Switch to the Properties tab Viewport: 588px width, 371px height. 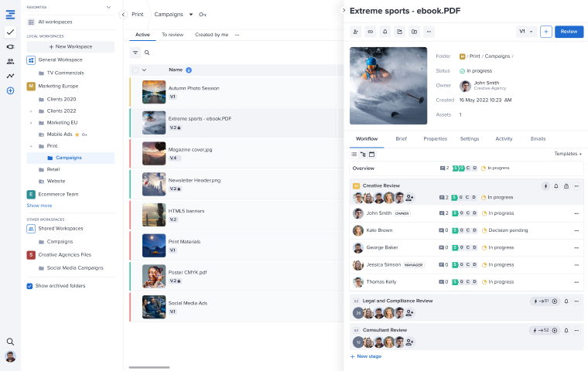(x=435, y=138)
